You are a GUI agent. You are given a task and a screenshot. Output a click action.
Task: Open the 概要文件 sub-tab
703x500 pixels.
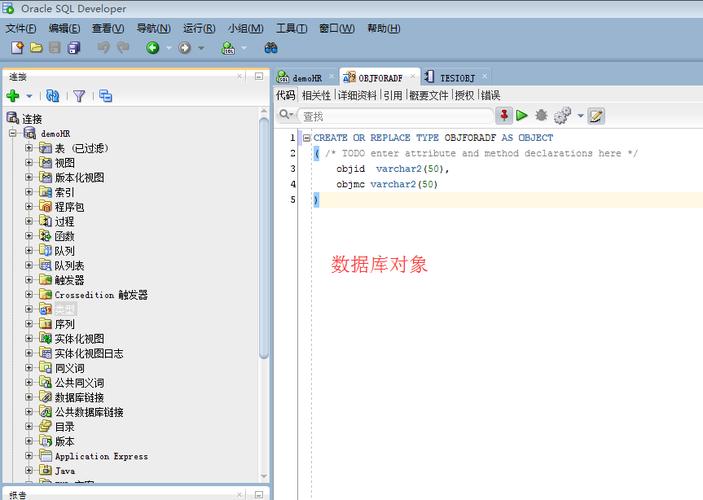tap(428, 95)
